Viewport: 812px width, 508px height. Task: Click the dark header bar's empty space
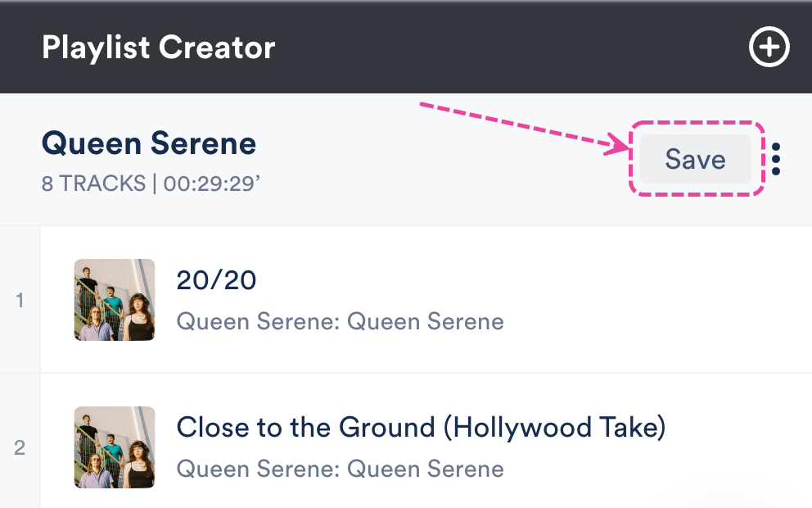508,48
